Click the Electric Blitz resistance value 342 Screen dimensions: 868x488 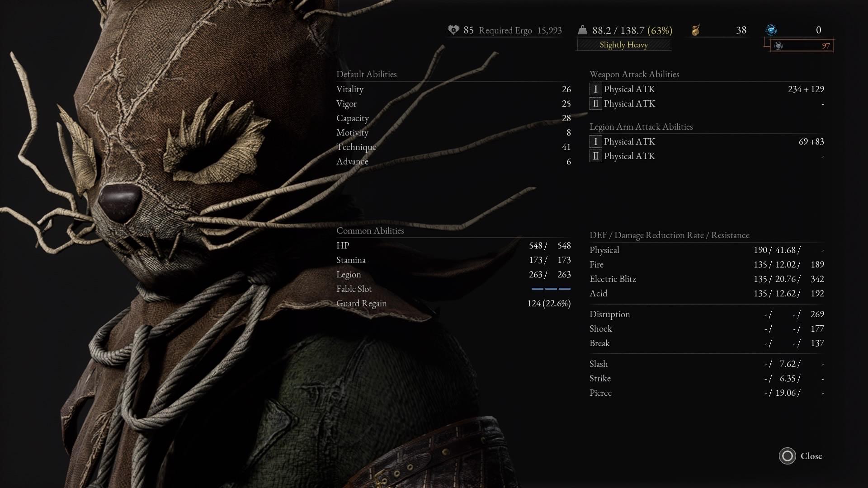817,279
